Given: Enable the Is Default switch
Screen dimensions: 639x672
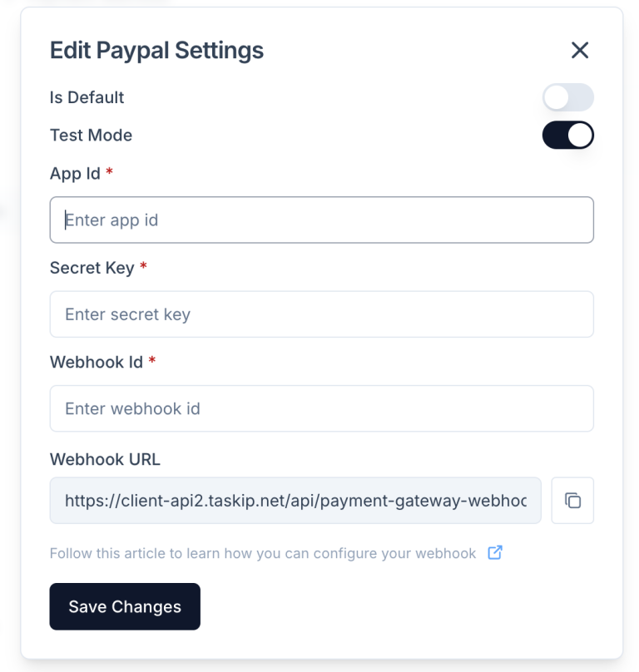Looking at the screenshot, I should click(x=567, y=97).
